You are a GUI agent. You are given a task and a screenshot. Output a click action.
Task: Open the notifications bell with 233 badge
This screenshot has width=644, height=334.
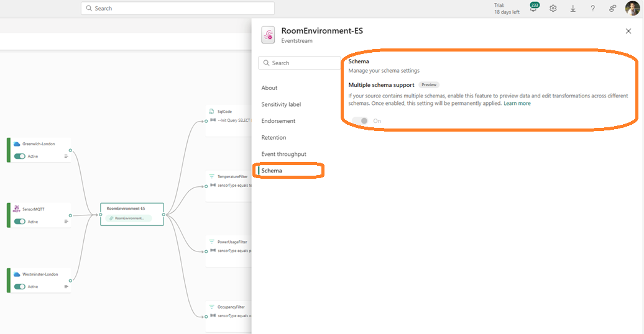pyautogui.click(x=534, y=8)
